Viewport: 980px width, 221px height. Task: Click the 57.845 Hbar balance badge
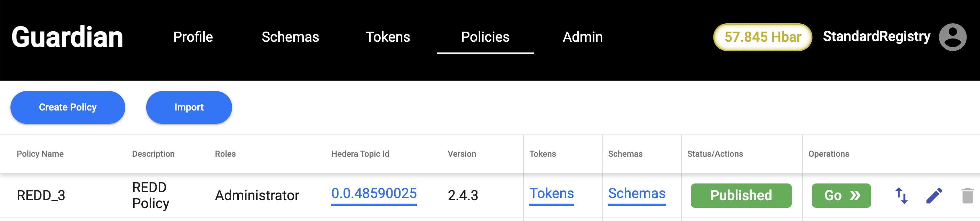point(762,37)
